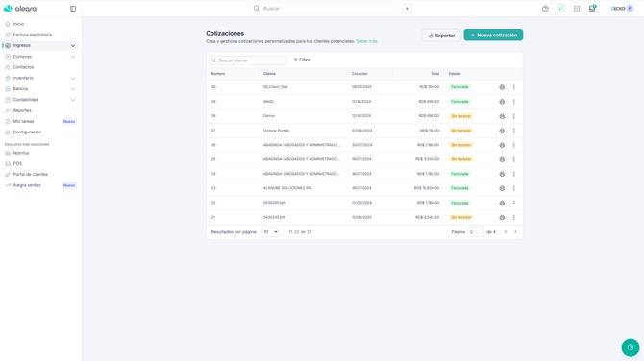The image size is (644, 361).
Task: Open more options for quotation 27
Action: [x=514, y=131]
